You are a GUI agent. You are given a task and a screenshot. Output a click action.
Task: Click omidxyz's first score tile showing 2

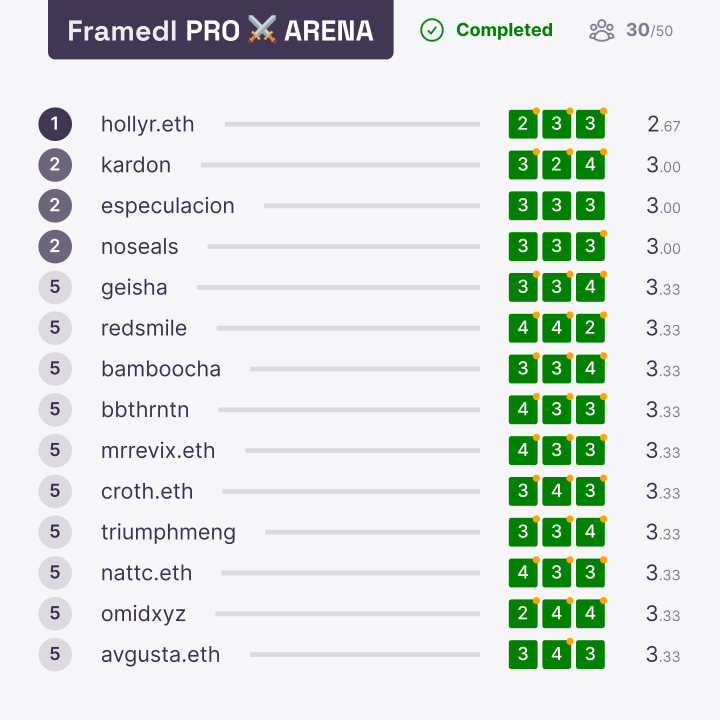(523, 613)
